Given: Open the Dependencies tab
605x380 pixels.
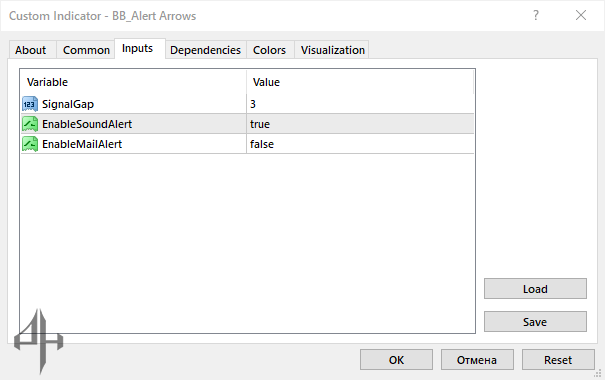Looking at the screenshot, I should (205, 50).
